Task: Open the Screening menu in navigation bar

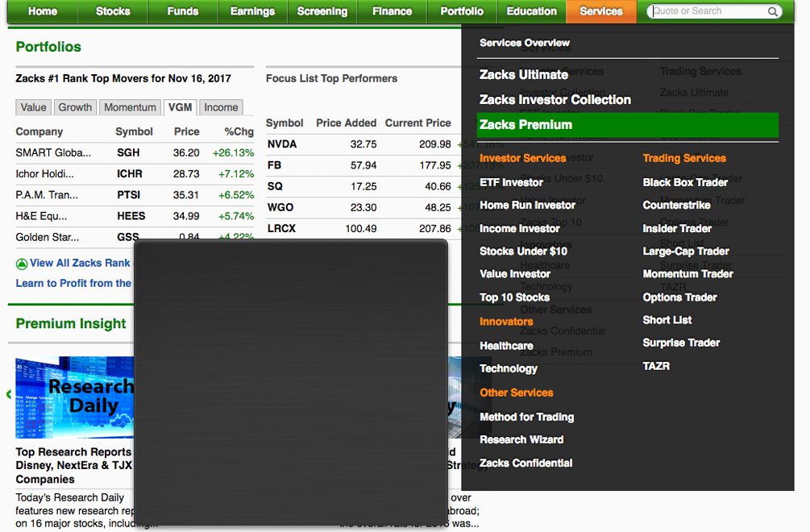Action: (x=322, y=11)
